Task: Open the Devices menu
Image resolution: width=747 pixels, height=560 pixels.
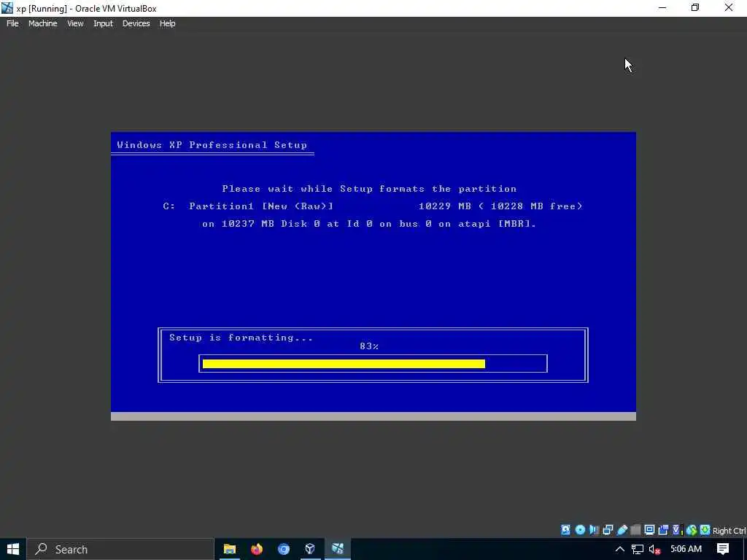Action: point(136,23)
